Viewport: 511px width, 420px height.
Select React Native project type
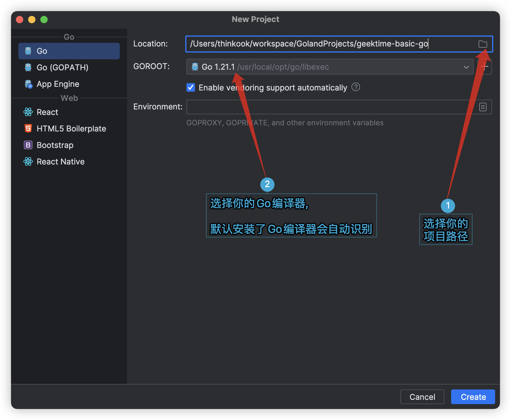tap(69, 162)
